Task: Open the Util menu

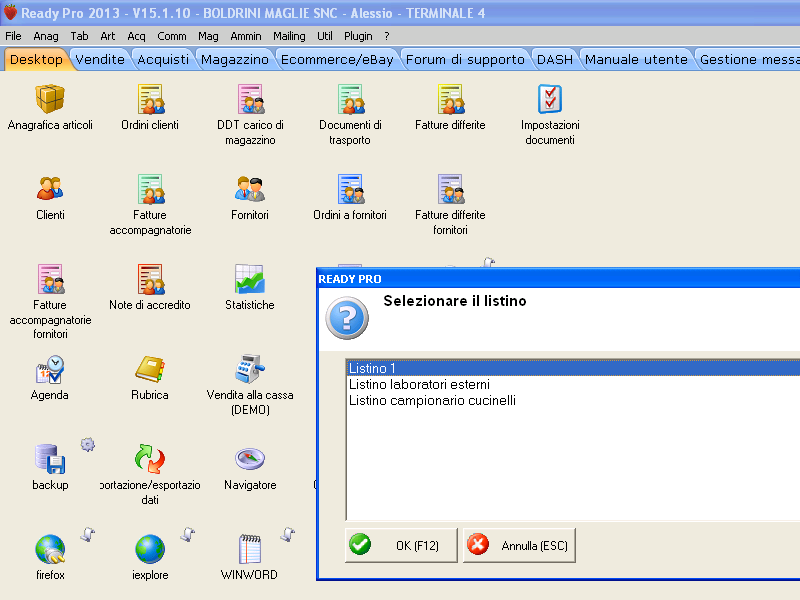Action: (x=324, y=36)
